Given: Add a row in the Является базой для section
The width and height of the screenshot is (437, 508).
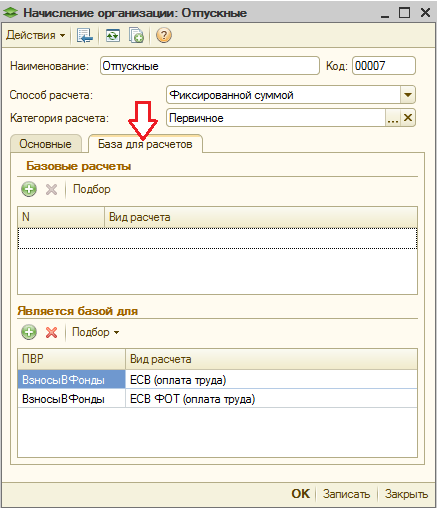Looking at the screenshot, I should [x=29, y=332].
